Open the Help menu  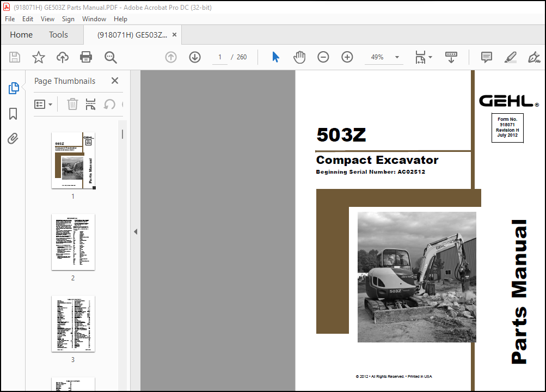(x=120, y=19)
